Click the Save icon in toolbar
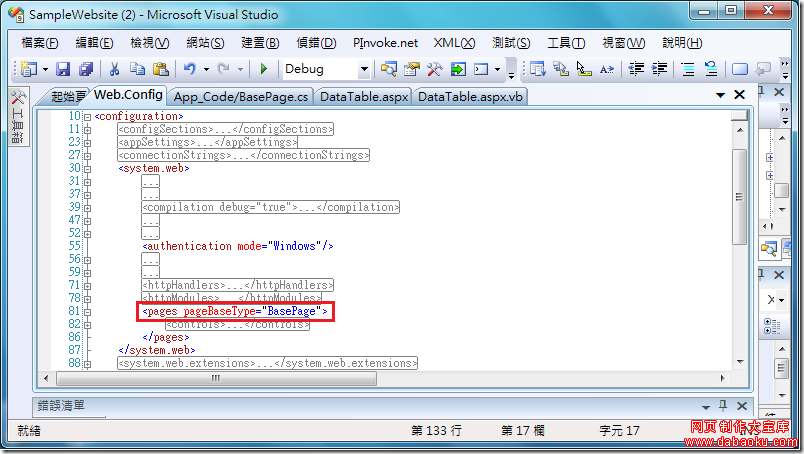This screenshot has height=454, width=804. point(63,69)
